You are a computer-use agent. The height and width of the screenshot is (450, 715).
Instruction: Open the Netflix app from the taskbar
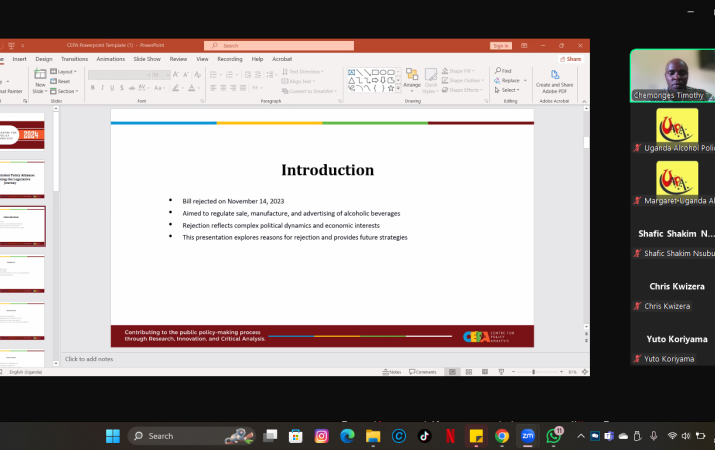450,436
